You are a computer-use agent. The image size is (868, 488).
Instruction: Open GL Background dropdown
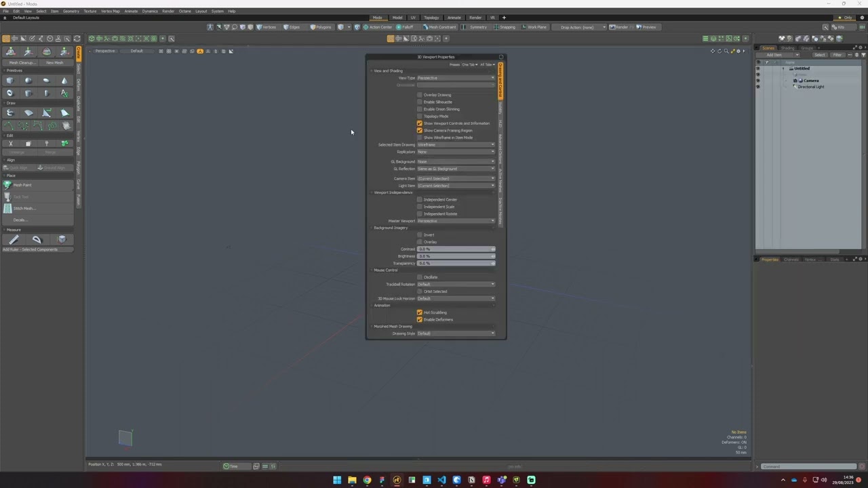[x=456, y=161]
